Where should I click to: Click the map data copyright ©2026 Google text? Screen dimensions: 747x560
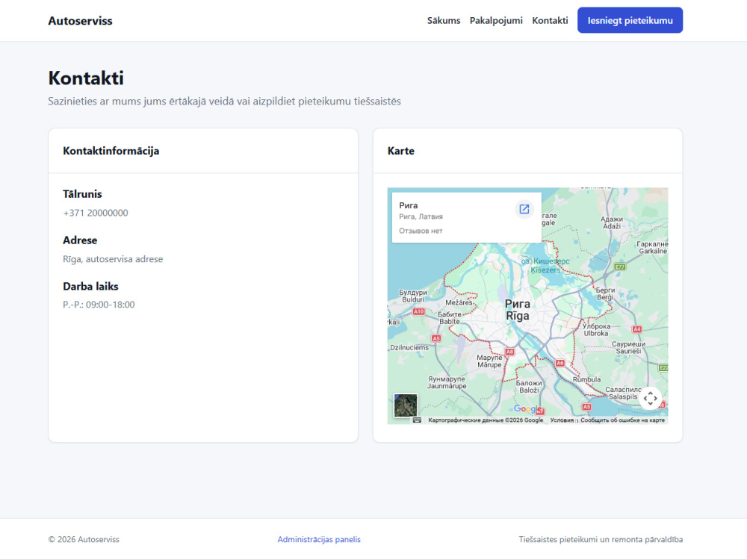(x=486, y=420)
